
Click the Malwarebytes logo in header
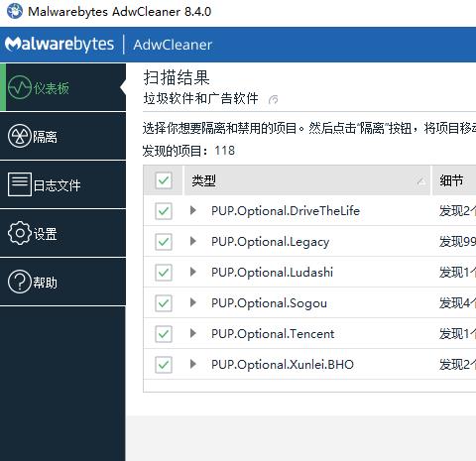[59, 45]
